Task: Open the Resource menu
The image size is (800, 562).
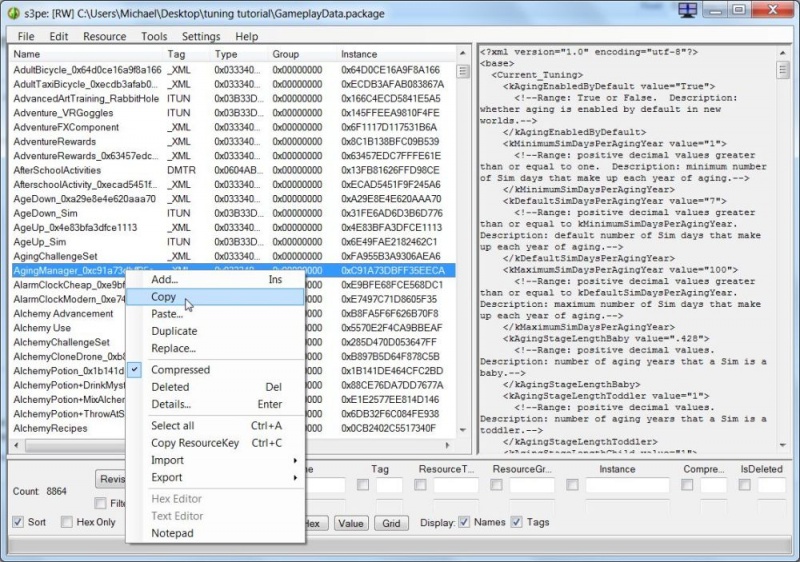Action: pos(104,36)
